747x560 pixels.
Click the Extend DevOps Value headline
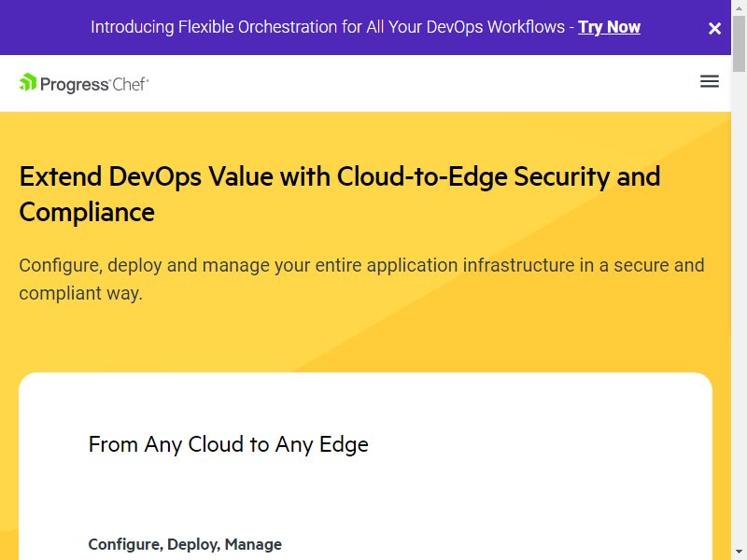[x=340, y=194]
